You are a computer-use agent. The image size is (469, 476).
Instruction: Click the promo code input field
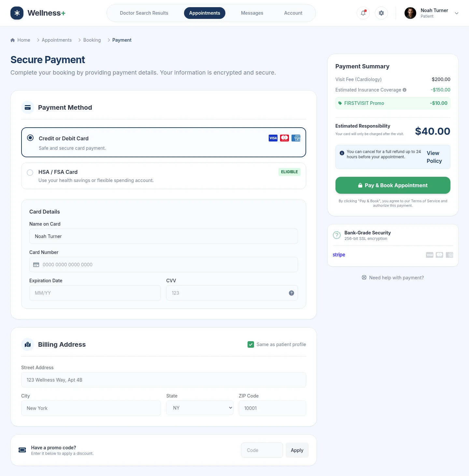point(262,450)
